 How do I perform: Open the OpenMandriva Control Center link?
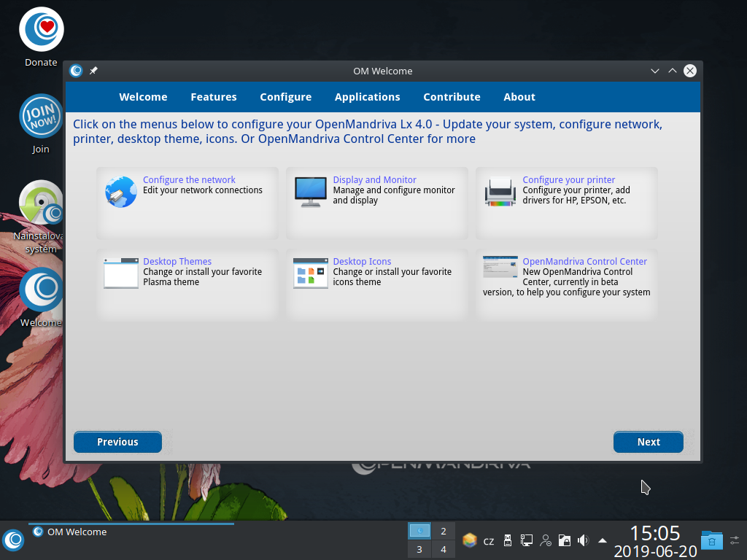point(584,262)
